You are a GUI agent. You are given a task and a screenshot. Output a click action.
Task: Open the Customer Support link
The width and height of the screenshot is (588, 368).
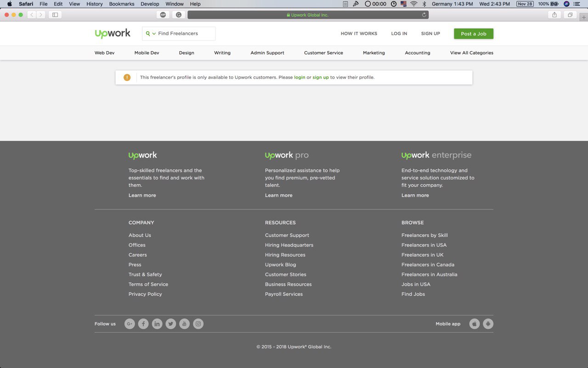point(287,236)
